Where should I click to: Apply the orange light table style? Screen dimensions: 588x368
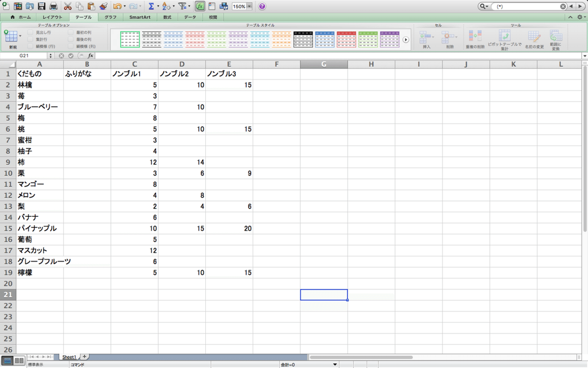(281, 39)
